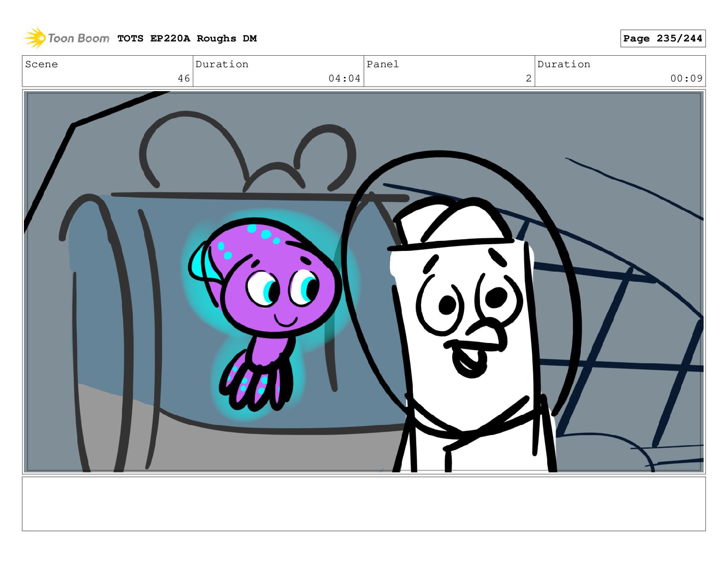
Task: Click the empty notes box below the panel
Action: click(x=364, y=504)
